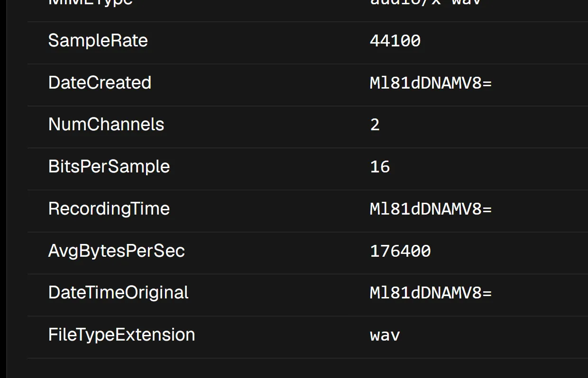Click the DateTimeOriginal field label
This screenshot has height=378, width=588.
coord(119,293)
